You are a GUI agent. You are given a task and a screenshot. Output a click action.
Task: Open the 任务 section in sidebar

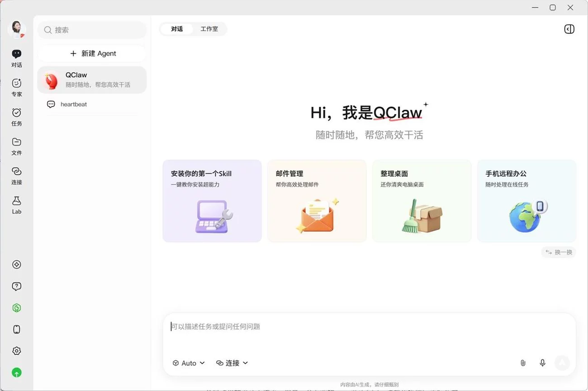(17, 117)
